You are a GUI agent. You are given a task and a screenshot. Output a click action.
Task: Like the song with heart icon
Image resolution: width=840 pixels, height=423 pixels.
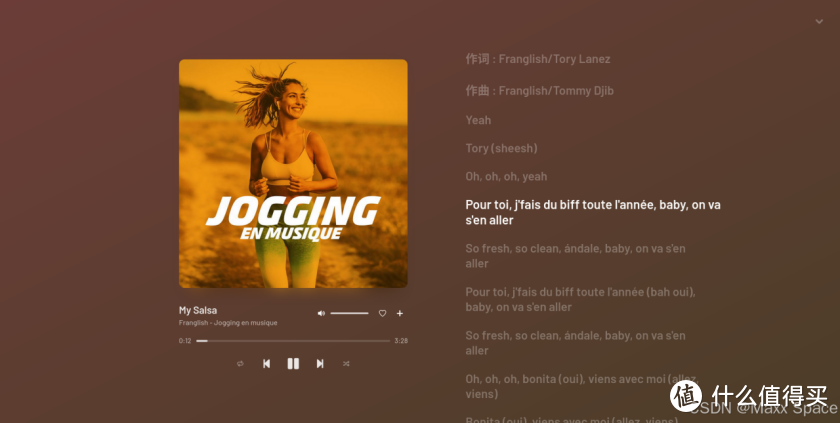[x=382, y=313]
